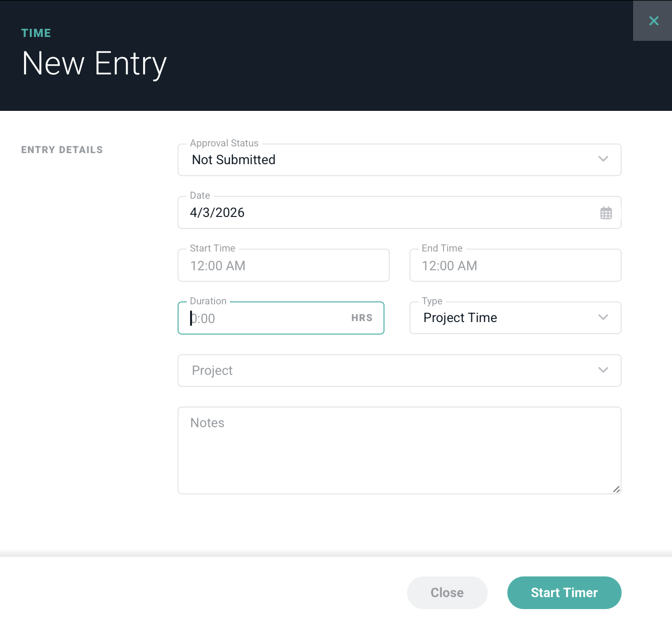Click the TIME header label
Screen dimensions: 672x623
click(x=36, y=33)
